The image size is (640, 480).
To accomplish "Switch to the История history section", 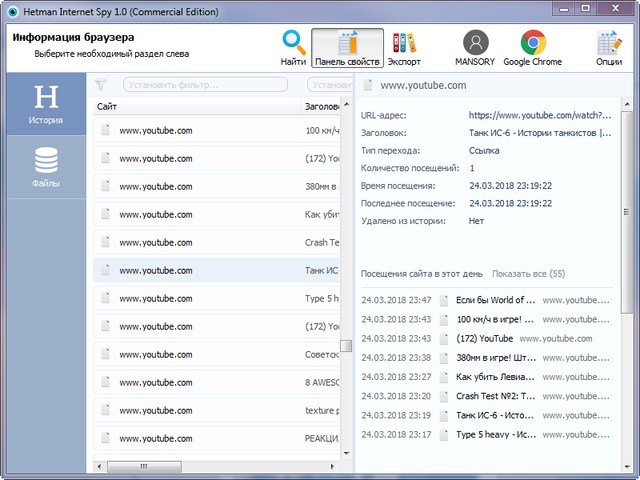I will pos(46,104).
